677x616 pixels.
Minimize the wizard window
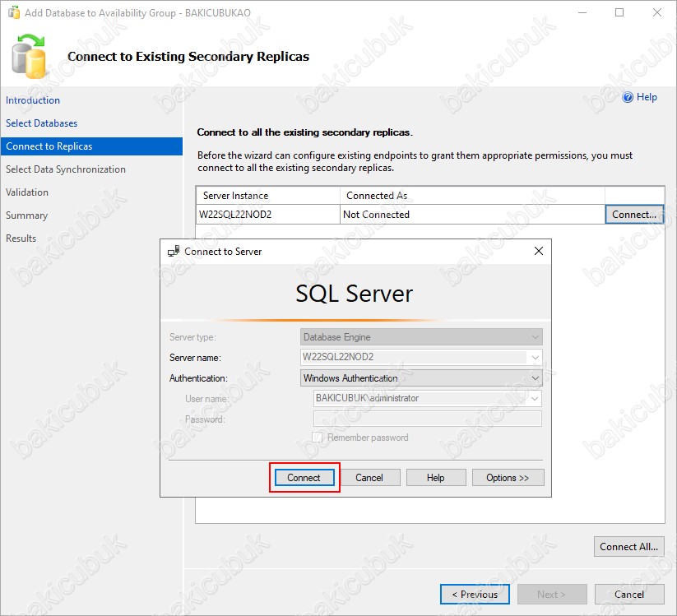click(582, 12)
